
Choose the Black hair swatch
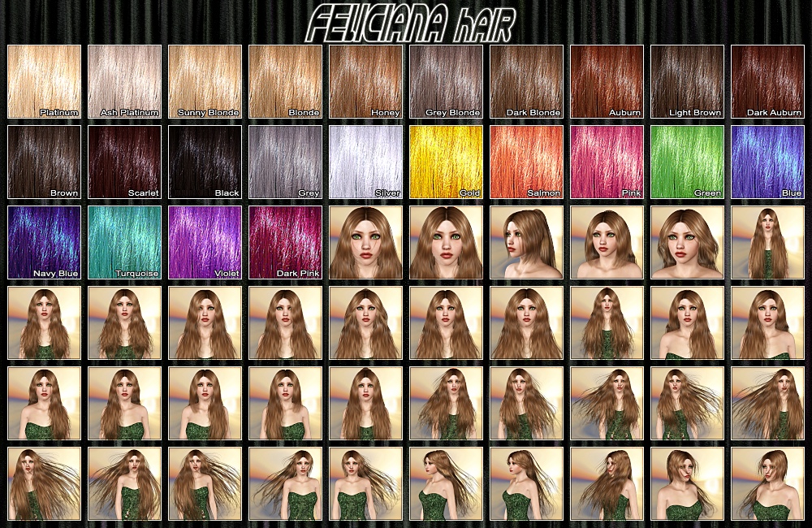click(x=205, y=162)
